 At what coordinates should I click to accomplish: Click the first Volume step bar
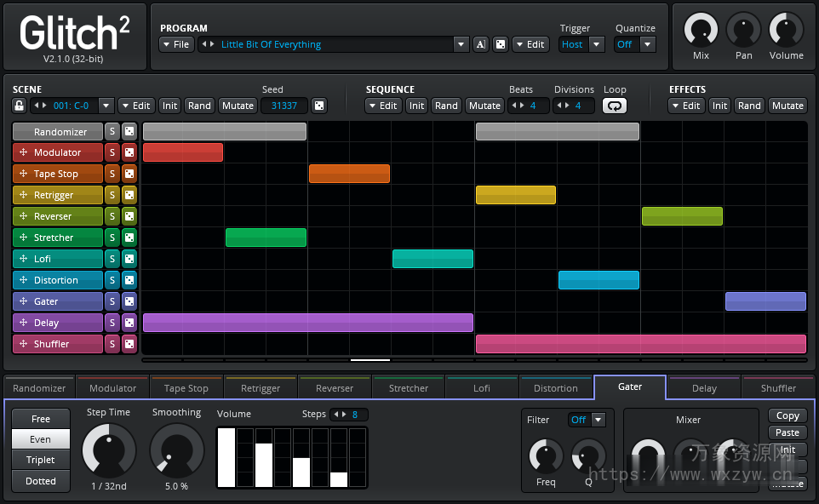(226, 458)
